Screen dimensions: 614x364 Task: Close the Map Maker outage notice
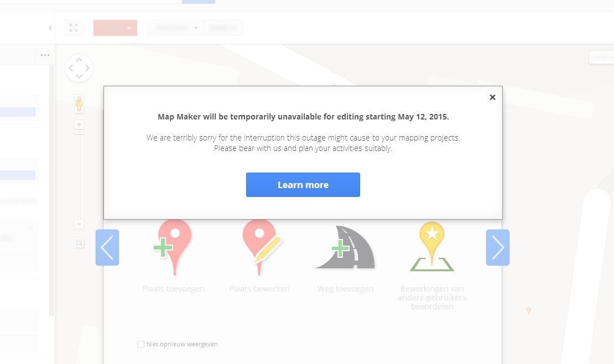pos(493,97)
